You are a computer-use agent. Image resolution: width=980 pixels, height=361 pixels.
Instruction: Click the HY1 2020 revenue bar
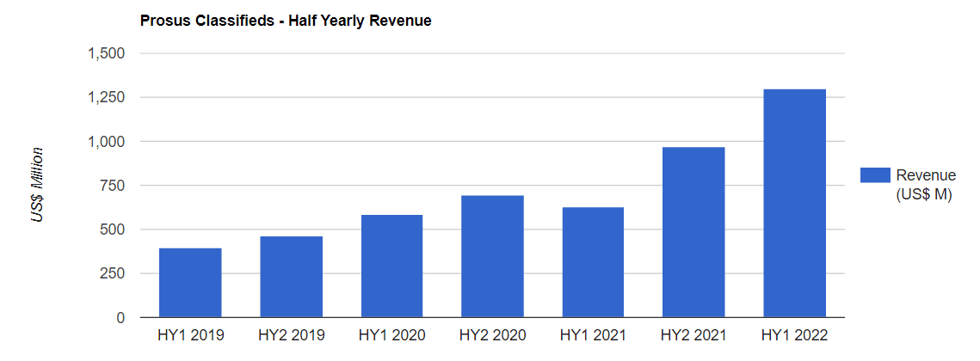391,266
